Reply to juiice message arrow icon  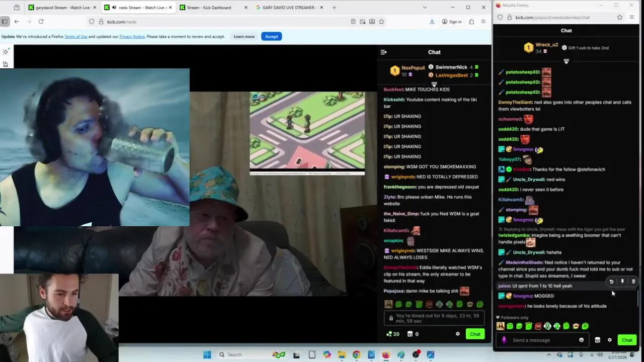coord(611,282)
